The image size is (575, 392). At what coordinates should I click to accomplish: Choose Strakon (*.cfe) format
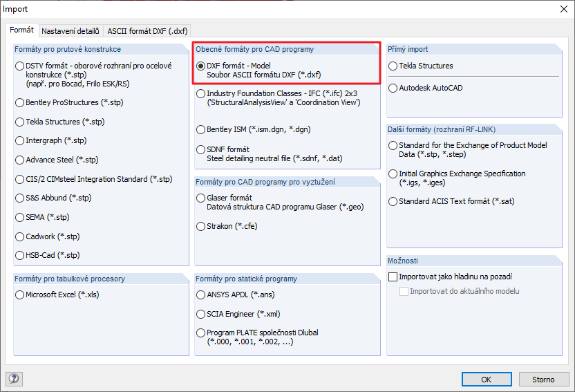200,226
